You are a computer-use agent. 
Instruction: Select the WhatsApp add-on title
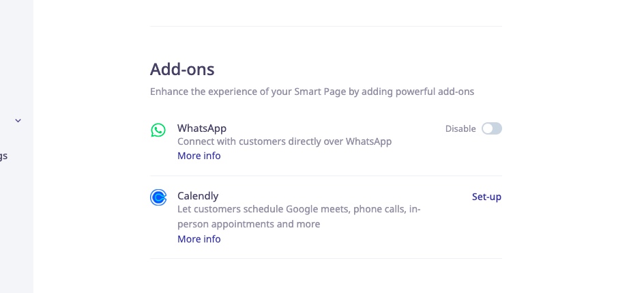coord(202,128)
